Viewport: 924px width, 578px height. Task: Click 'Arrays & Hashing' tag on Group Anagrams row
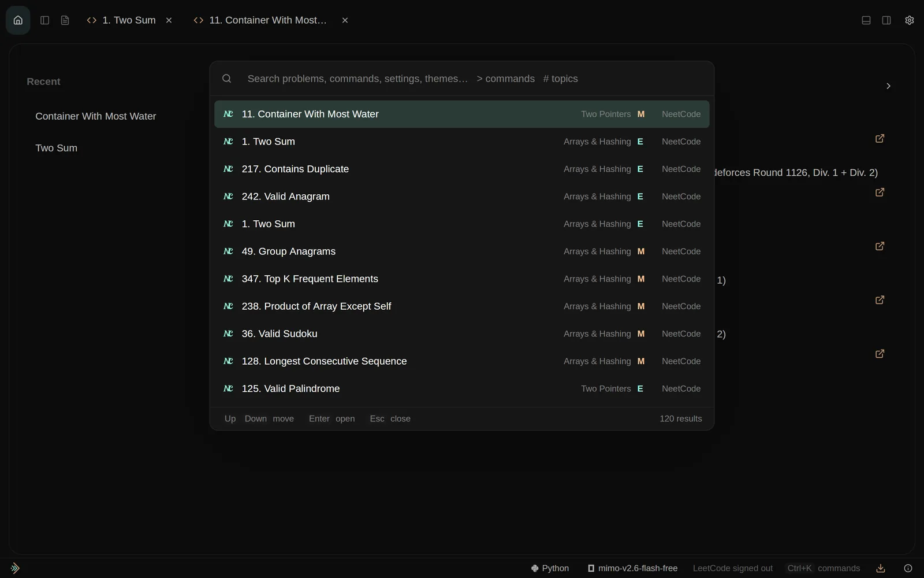[x=597, y=251]
